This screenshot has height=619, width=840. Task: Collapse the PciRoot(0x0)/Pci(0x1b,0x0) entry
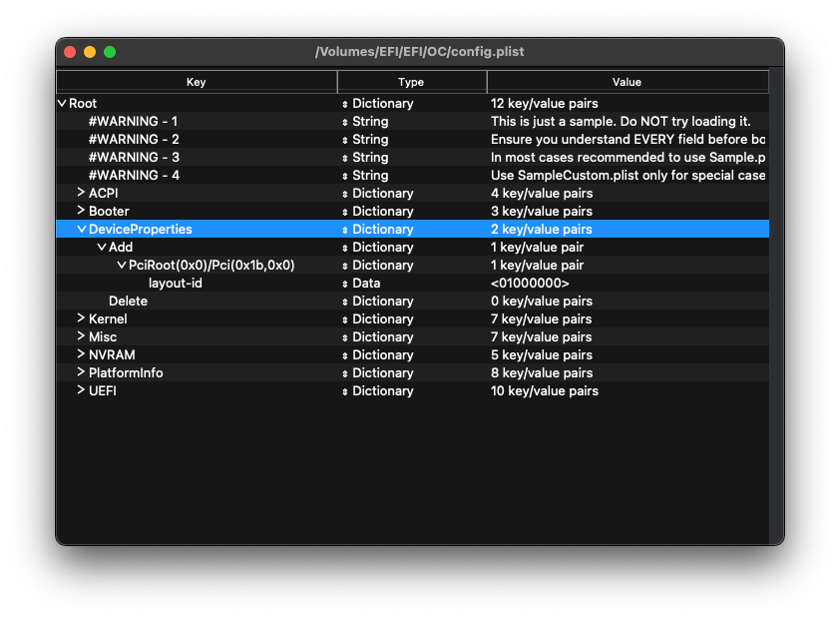[x=122, y=266]
